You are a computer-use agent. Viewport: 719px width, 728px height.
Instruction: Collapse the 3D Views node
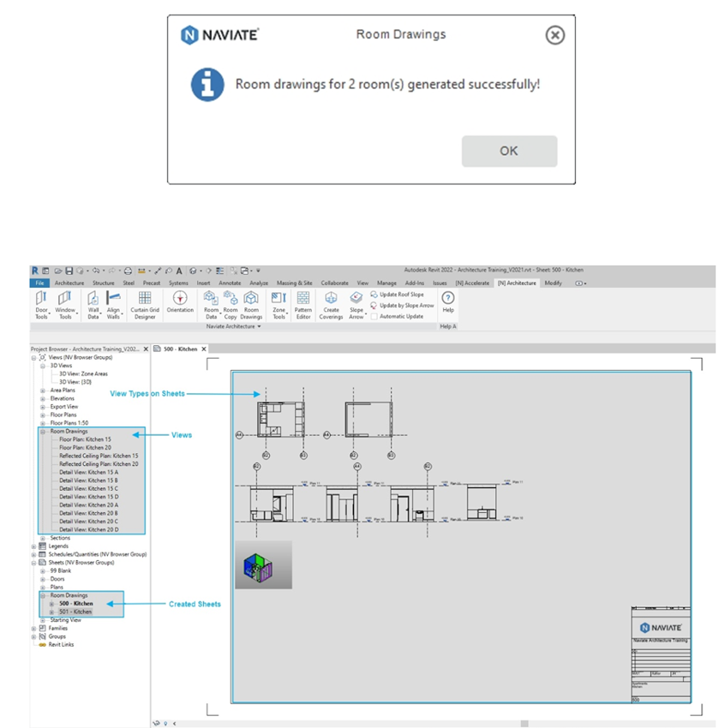42,366
